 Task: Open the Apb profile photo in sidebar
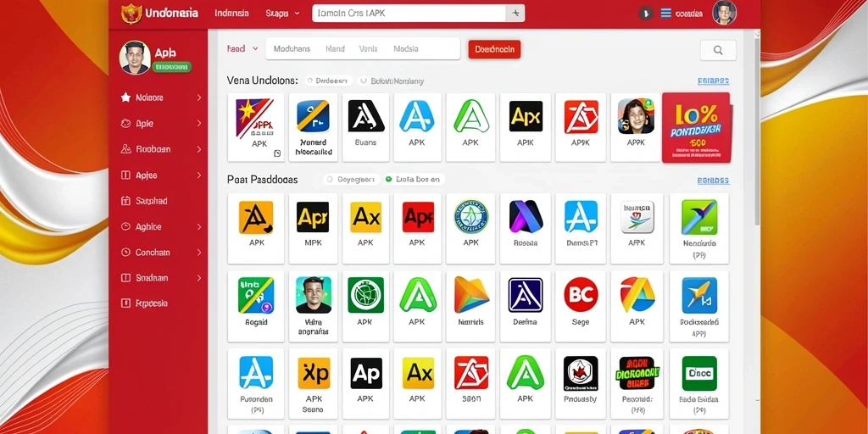click(x=135, y=58)
